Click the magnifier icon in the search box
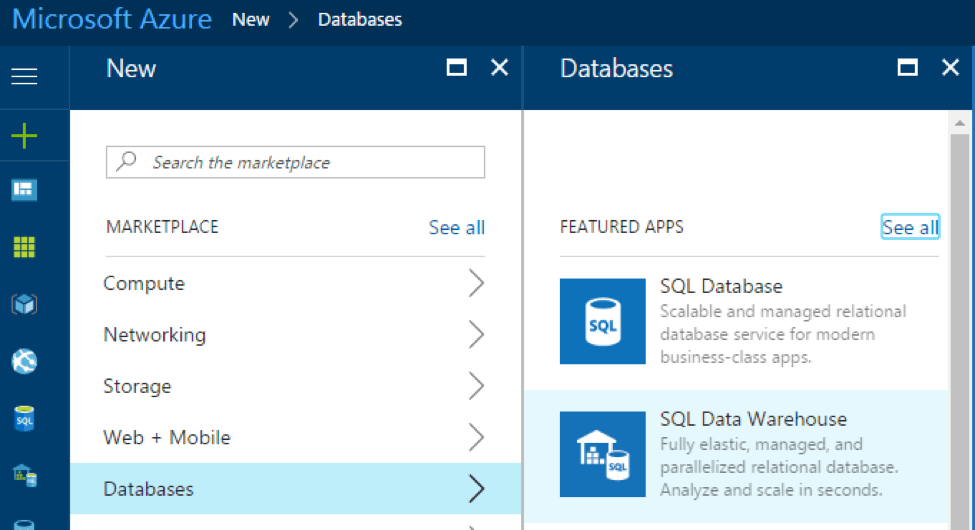This screenshot has width=975, height=530. [x=127, y=161]
